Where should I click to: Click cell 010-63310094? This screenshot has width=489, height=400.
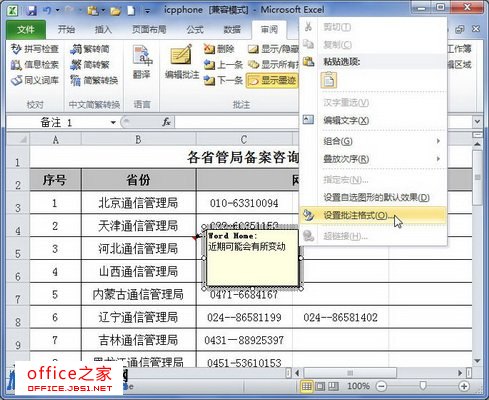(x=244, y=203)
